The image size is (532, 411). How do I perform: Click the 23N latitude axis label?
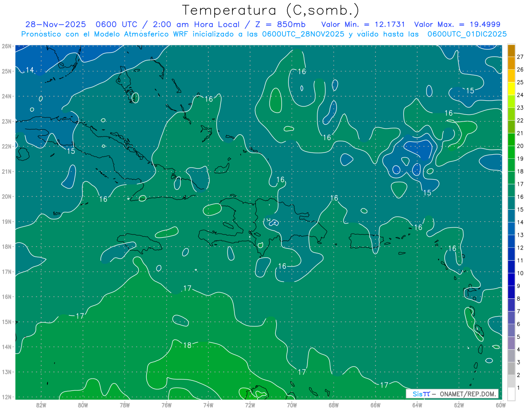(6, 121)
